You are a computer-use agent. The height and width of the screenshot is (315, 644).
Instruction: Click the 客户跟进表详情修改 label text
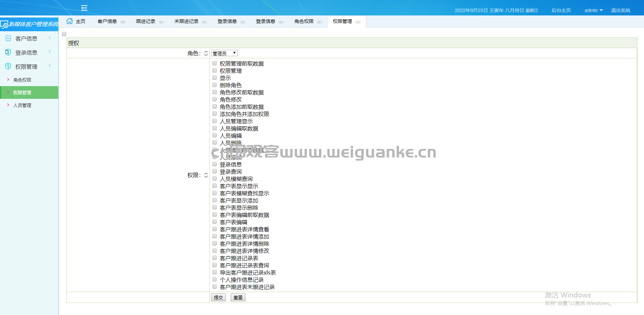coord(244,251)
